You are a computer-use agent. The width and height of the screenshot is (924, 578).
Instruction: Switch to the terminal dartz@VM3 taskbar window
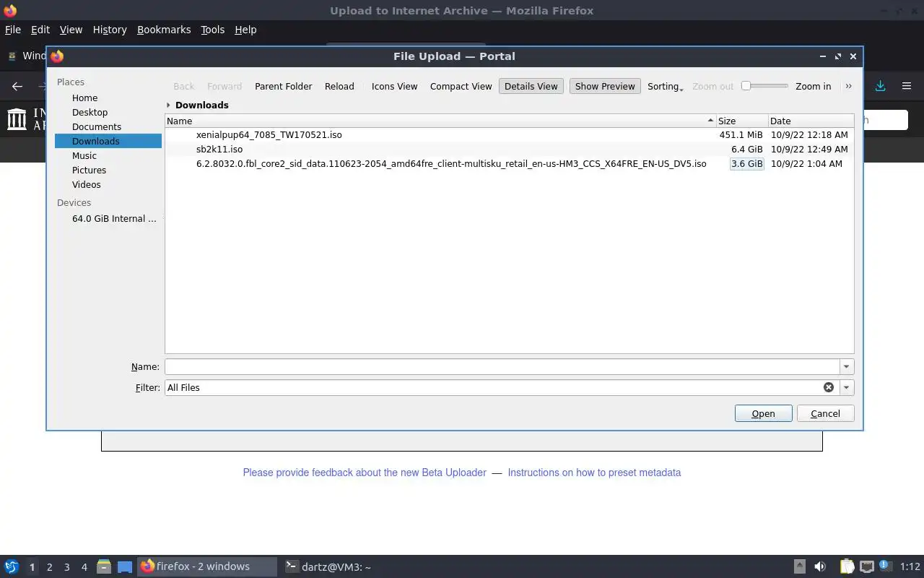pos(328,567)
